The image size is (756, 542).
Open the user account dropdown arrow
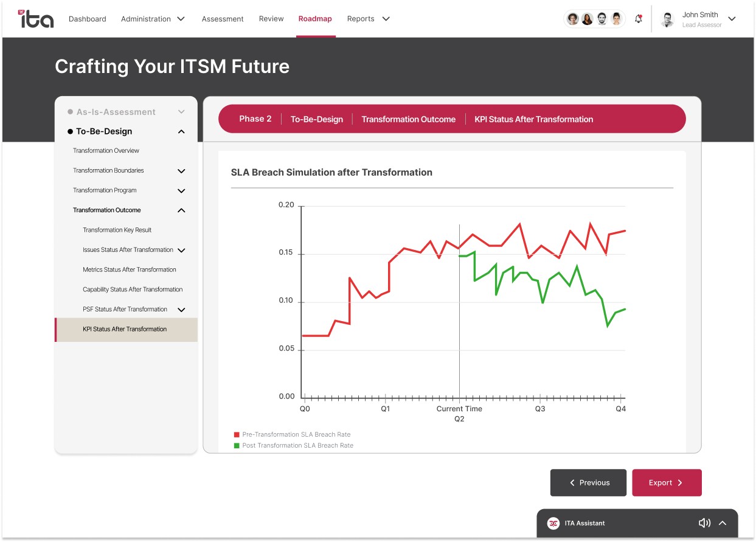[732, 19]
